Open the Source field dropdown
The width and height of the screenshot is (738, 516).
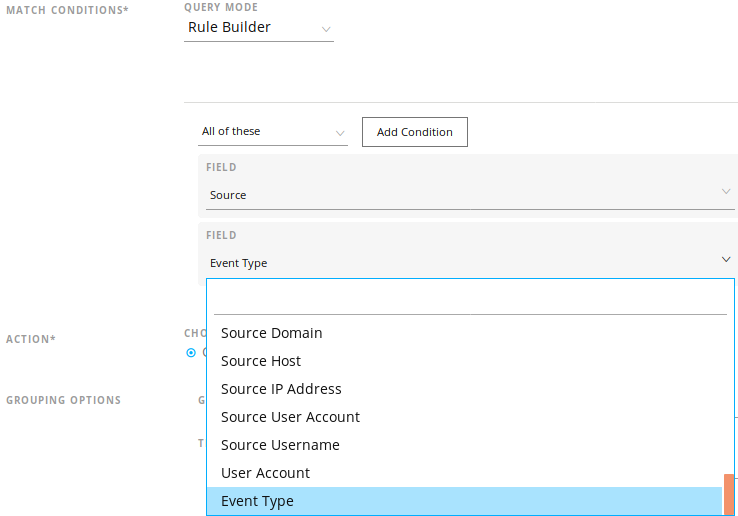[460, 195]
